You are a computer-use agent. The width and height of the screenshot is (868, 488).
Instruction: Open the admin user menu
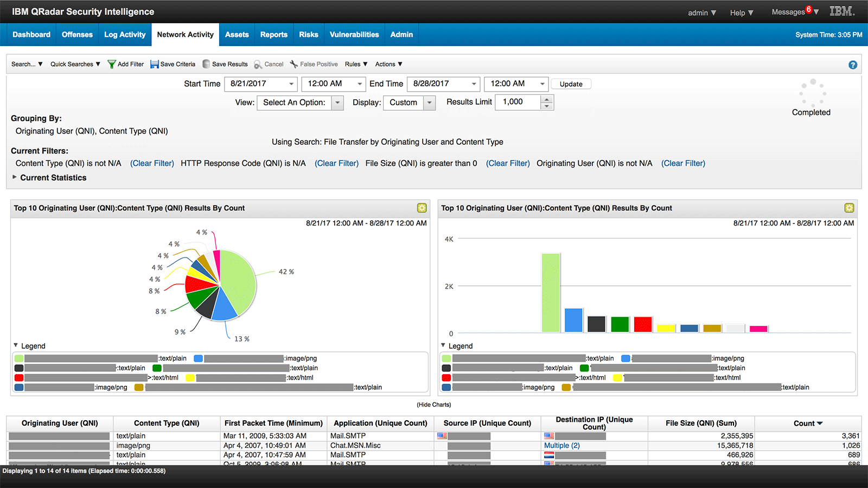[702, 12]
